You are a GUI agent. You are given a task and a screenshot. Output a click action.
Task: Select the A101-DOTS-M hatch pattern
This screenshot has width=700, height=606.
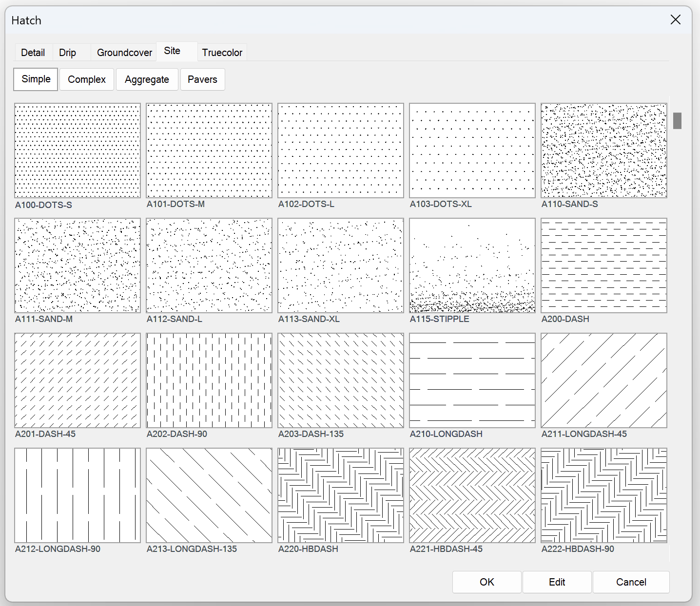(209, 151)
